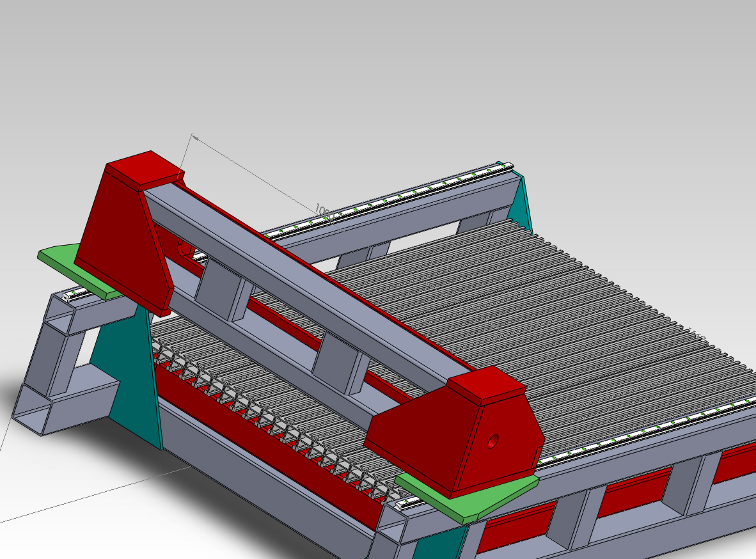Click the round hole in right red bracket
Image resolution: width=756 pixels, height=559 pixels.
pos(492,441)
